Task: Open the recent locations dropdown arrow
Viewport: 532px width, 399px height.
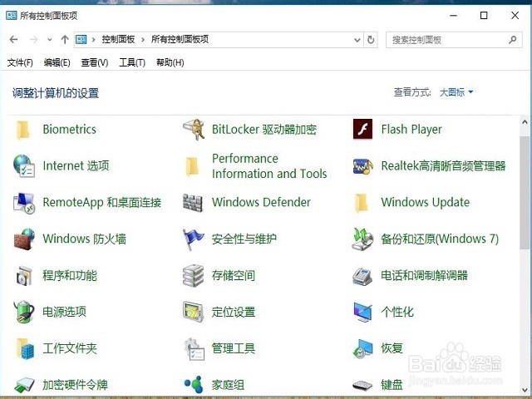Action: (50, 40)
